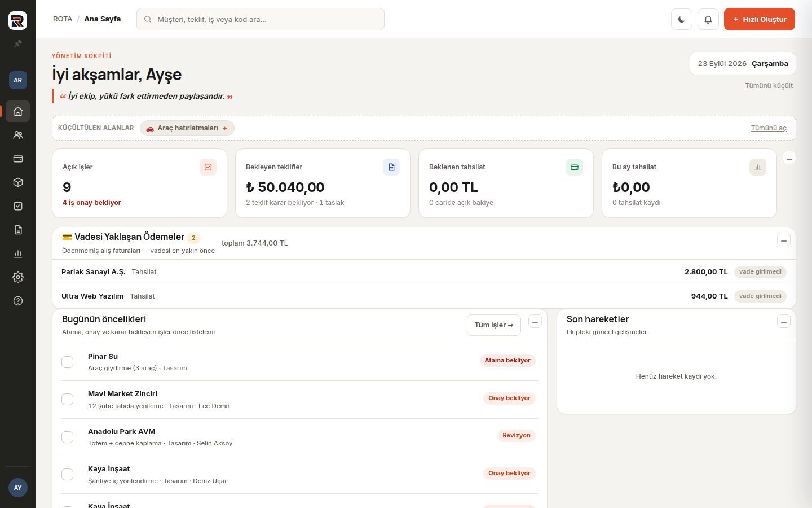Open the customers people icon in sidebar
The width and height of the screenshot is (812, 508).
tap(18, 135)
